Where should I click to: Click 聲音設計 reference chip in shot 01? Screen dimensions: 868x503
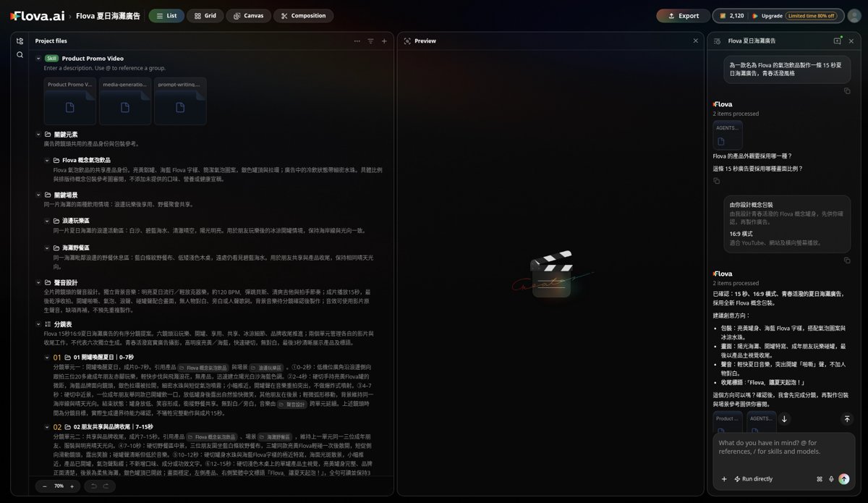[292, 405]
